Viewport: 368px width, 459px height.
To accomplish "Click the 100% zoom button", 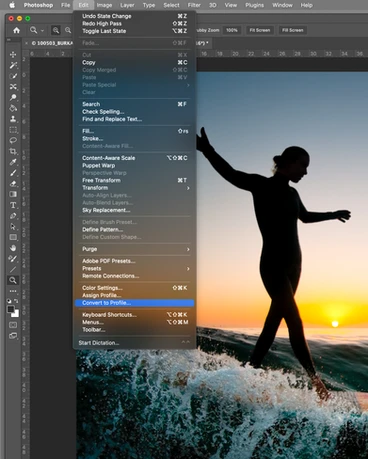I will (232, 30).
